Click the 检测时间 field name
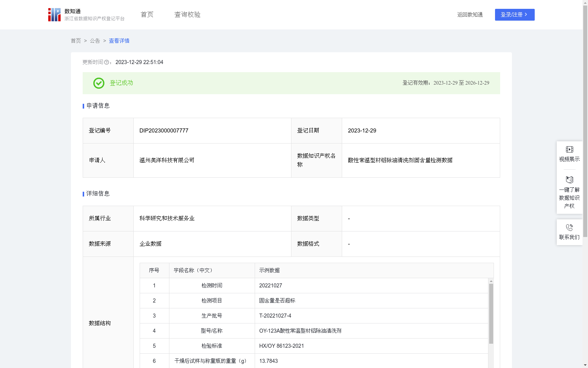 (x=212, y=286)
